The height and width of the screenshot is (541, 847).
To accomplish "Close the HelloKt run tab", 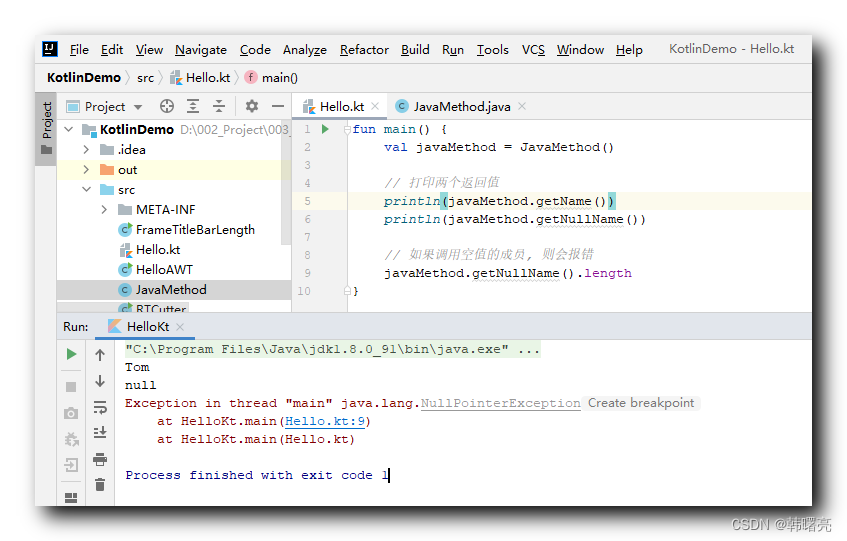I will [x=180, y=327].
